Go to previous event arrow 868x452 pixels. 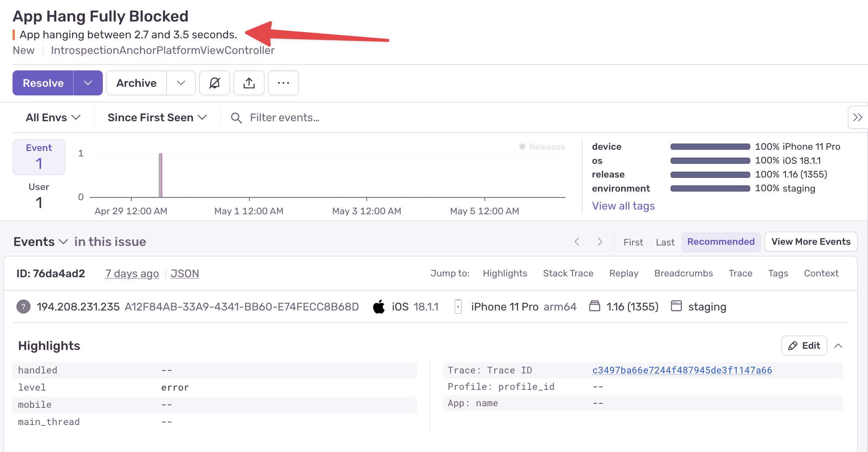point(577,242)
